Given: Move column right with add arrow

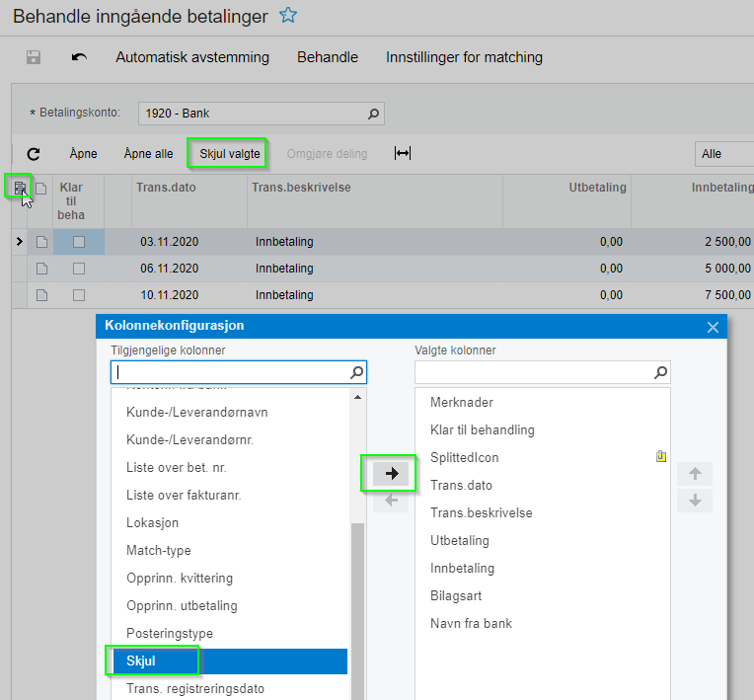Looking at the screenshot, I should (x=392, y=473).
